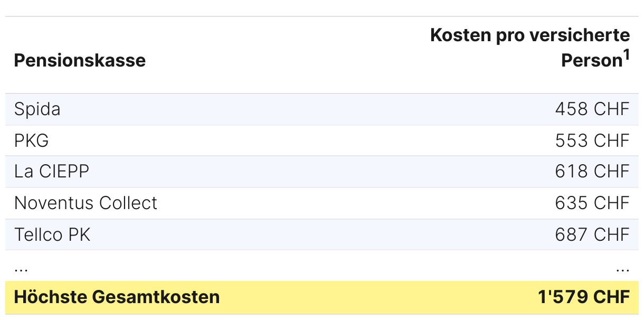Click the 458 CHF value
644x320 pixels.
click(x=592, y=109)
